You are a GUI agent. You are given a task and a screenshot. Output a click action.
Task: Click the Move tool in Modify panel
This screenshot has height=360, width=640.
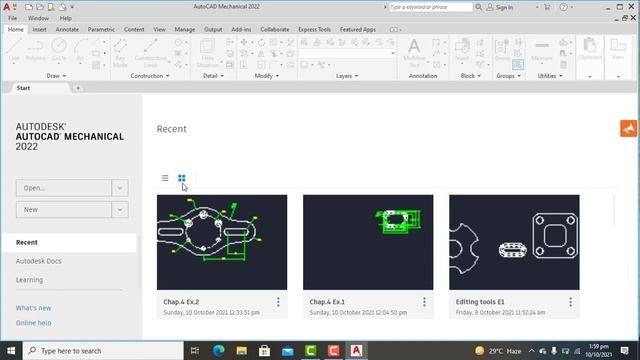(244, 42)
